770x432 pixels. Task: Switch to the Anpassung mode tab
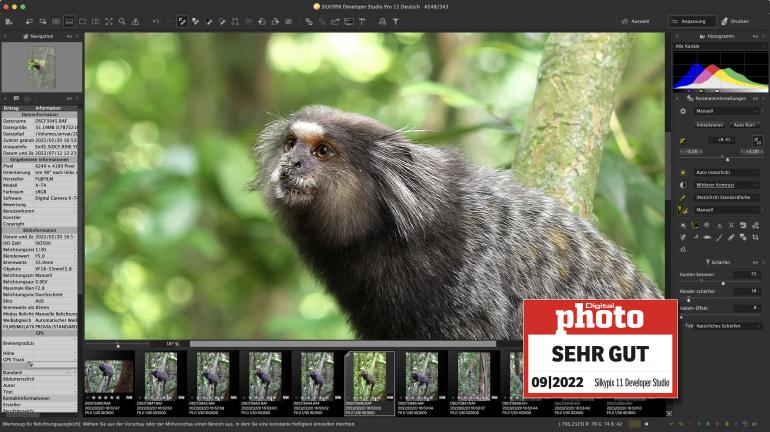click(691, 22)
